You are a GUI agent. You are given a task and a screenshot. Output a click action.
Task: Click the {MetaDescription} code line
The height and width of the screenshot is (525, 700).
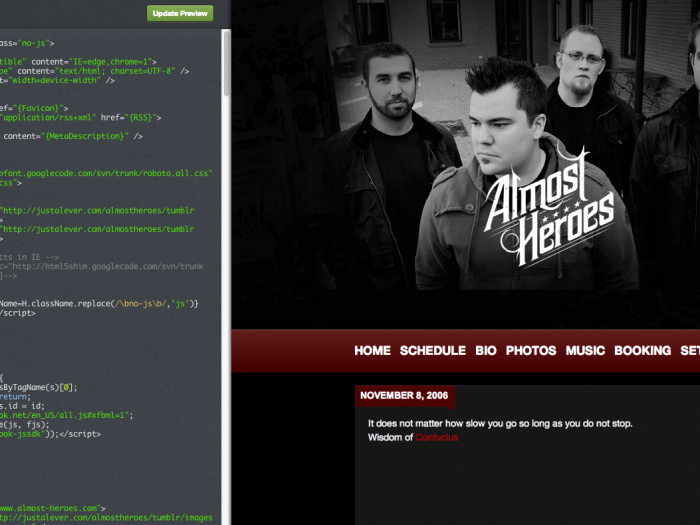pos(71,136)
